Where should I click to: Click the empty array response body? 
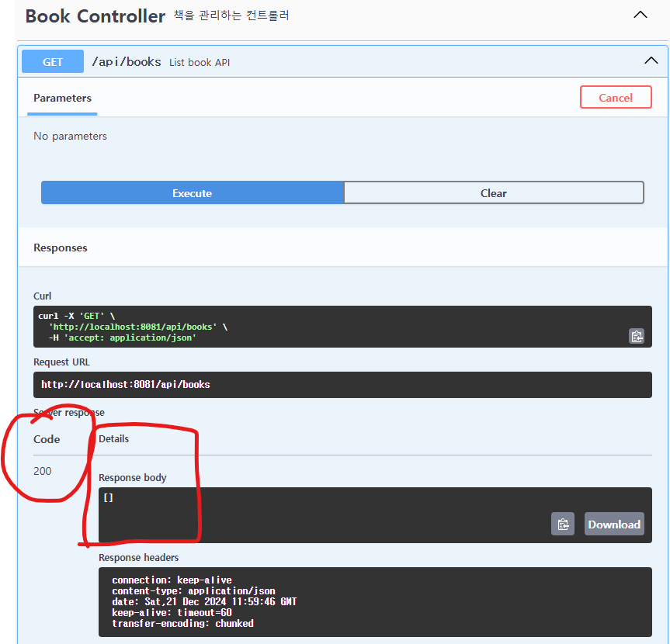109,497
